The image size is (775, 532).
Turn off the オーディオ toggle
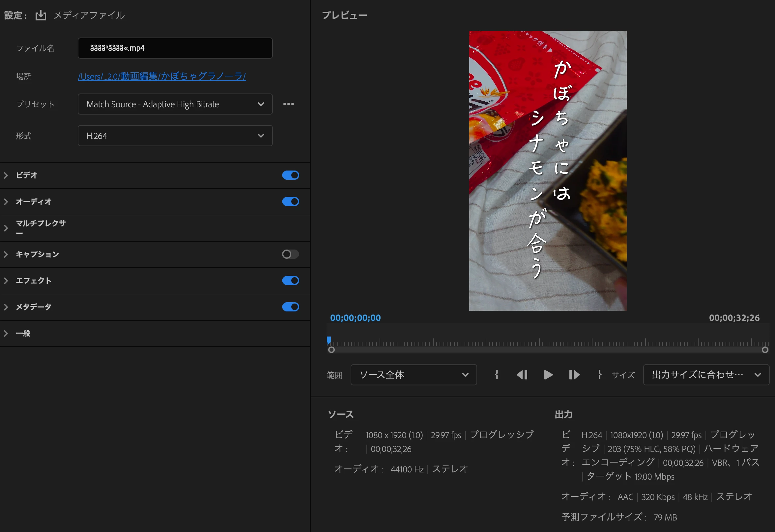tap(290, 202)
